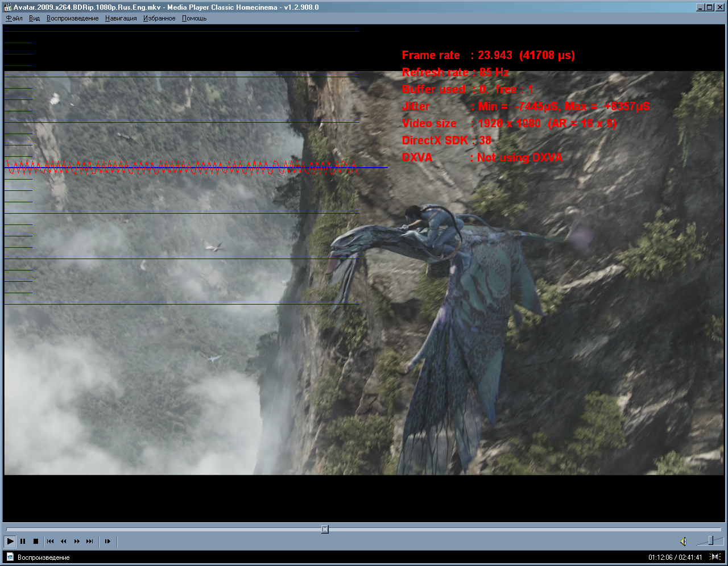Open the Воспроизведение menu
Viewport: 728px width, 566px height.
(73, 18)
